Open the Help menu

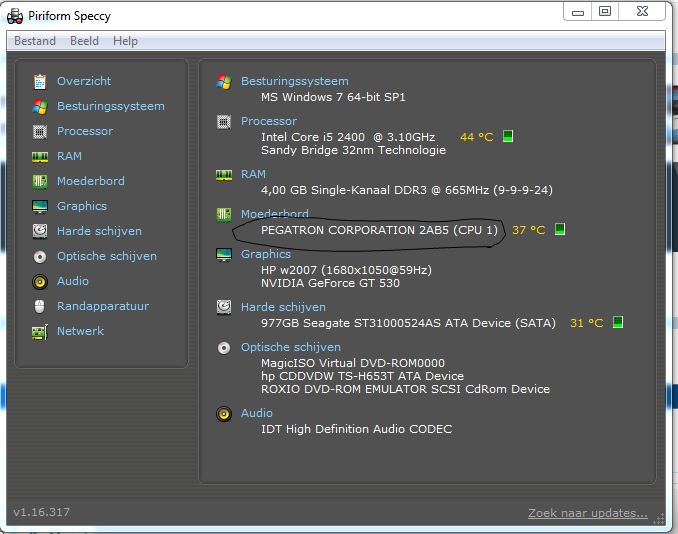click(125, 41)
